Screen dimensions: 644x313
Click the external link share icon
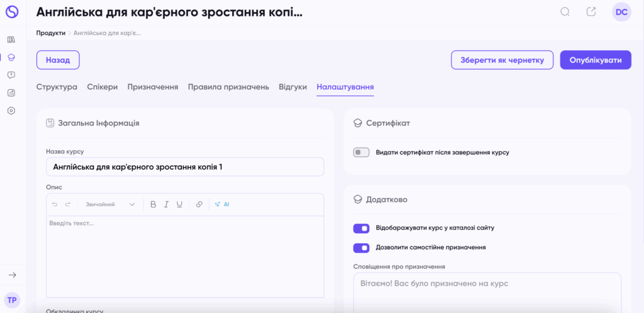point(591,12)
